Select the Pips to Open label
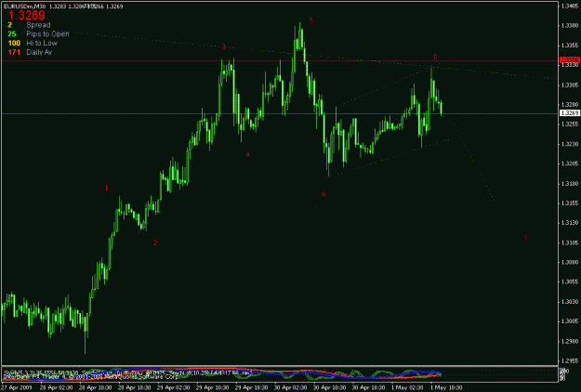 [x=47, y=34]
